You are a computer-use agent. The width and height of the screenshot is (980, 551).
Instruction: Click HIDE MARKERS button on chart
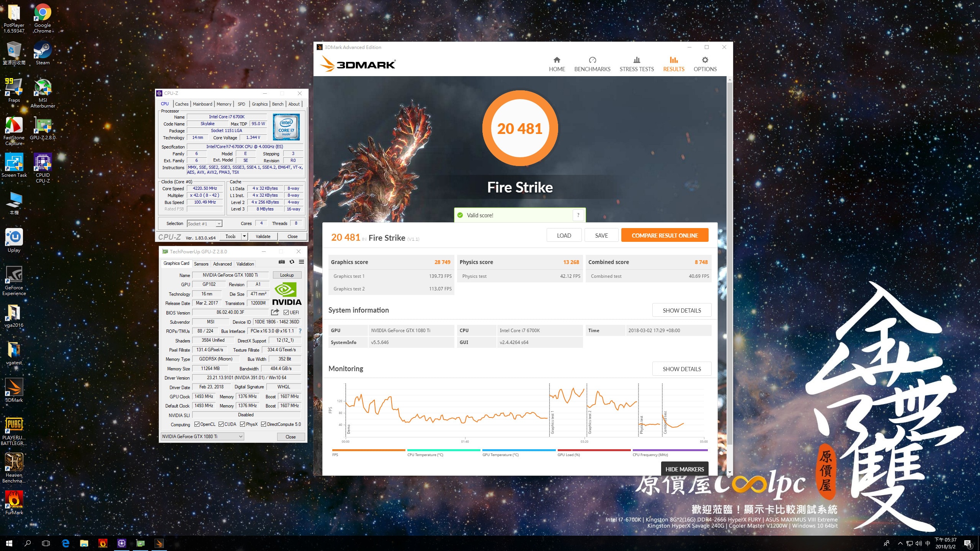click(x=684, y=469)
